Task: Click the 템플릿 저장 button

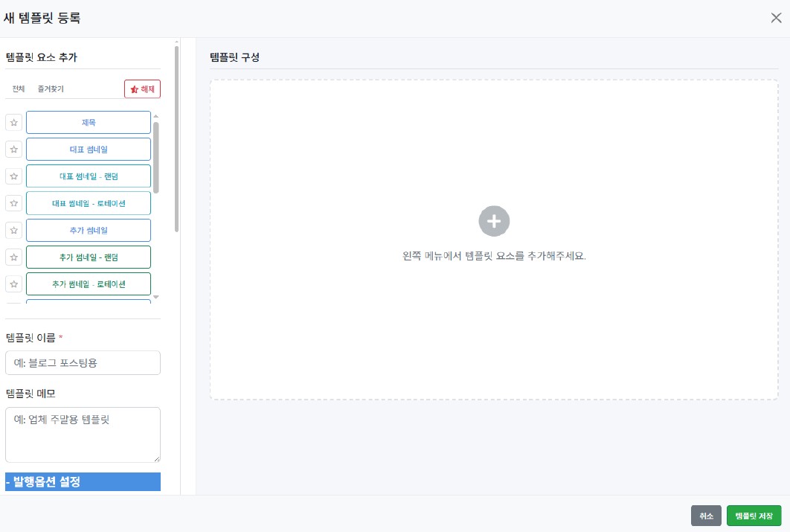Action: click(754, 516)
